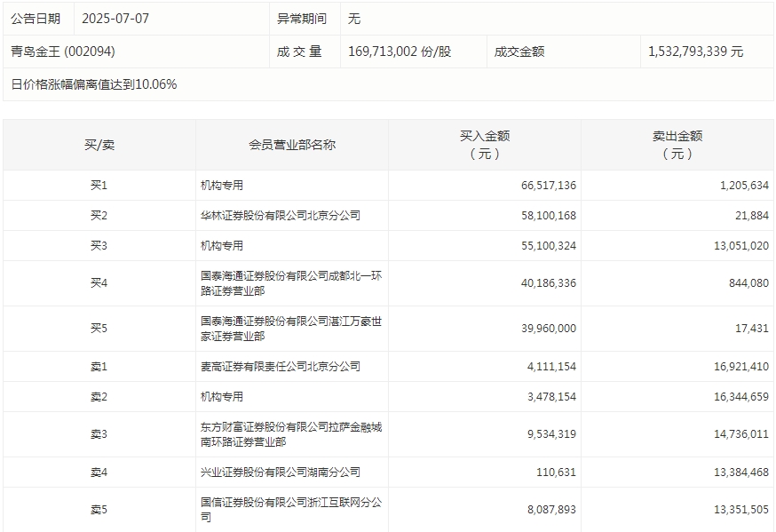This screenshot has height=532, width=776.
Task: Select sell amount 844,080
Action: [748, 283]
